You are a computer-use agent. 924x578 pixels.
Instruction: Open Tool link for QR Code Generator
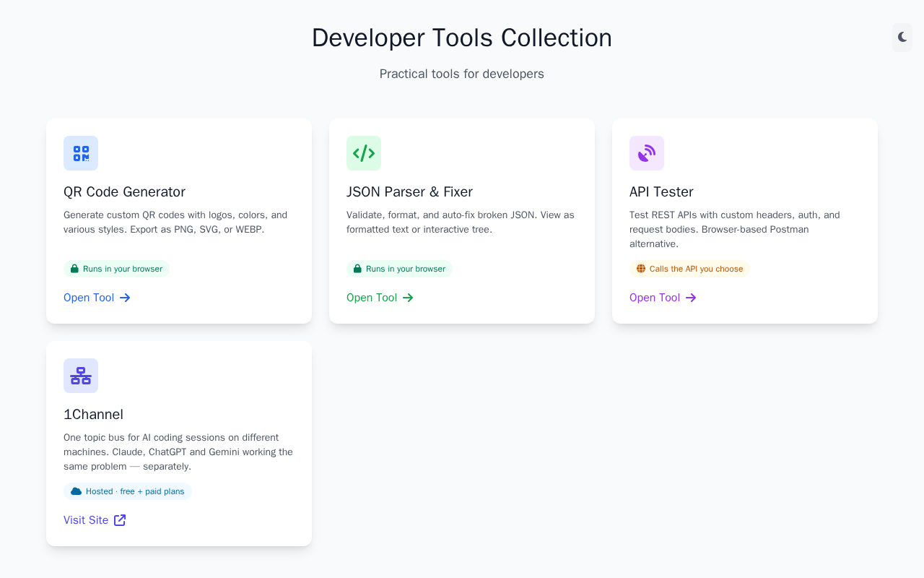pyautogui.click(x=97, y=298)
